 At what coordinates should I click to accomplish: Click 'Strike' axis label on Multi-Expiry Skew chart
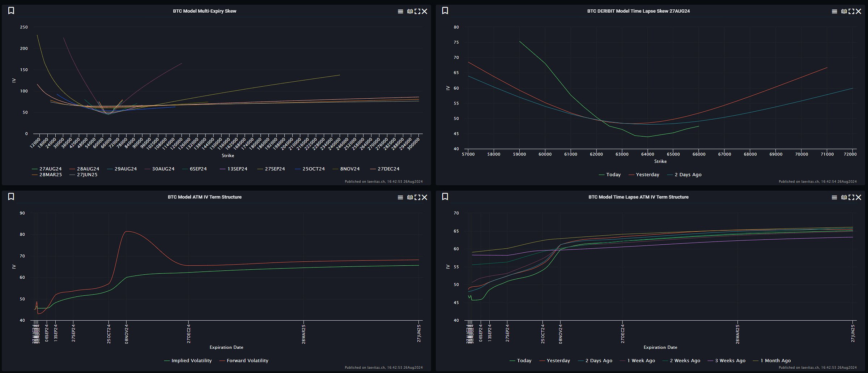tap(228, 155)
